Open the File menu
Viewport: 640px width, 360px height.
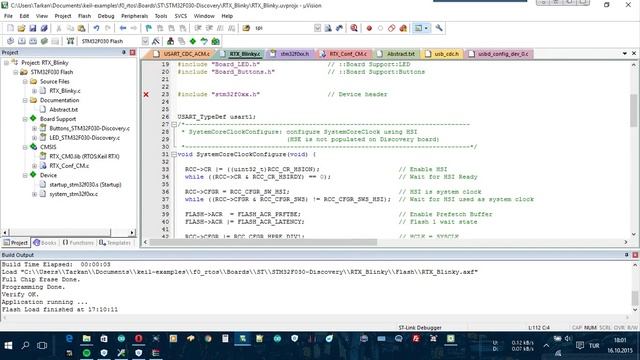coord(8,16)
